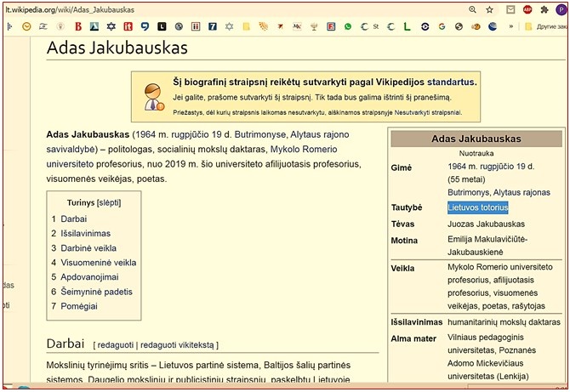570x392 pixels.
Task: Open the WhatsApp green bookmark icon
Action: tap(347, 26)
